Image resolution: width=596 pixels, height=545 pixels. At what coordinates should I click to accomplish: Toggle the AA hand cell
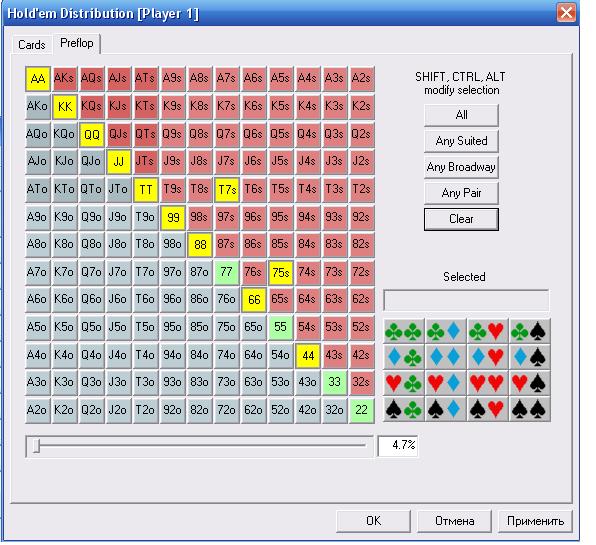(x=38, y=79)
